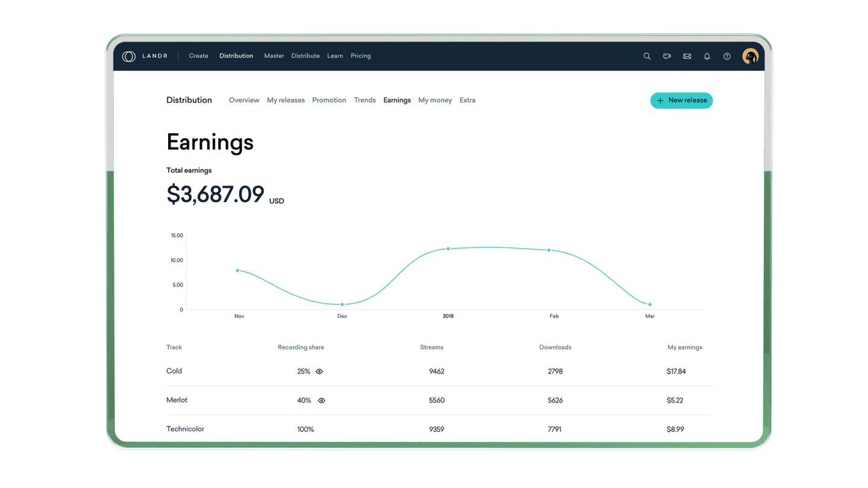This screenshot has width=868, height=488.
Task: Open the notifications bell
Action: click(707, 56)
